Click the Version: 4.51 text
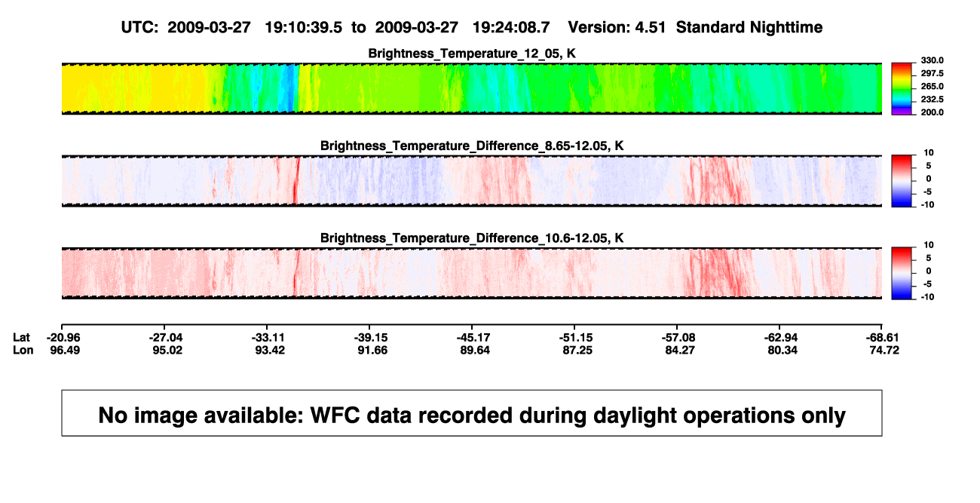 [618, 28]
